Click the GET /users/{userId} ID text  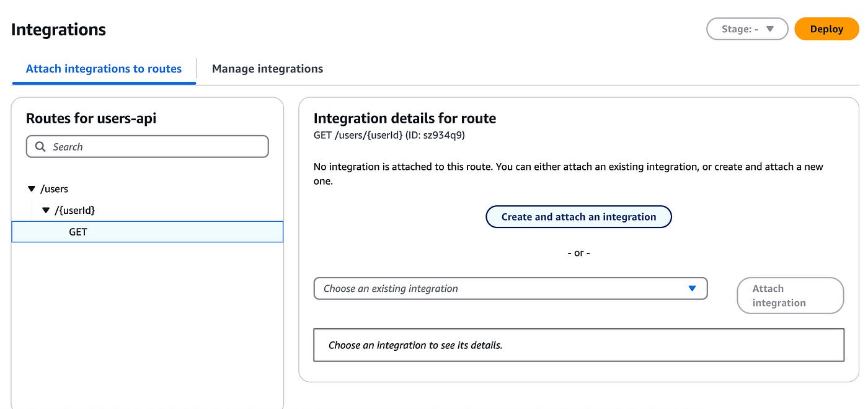pyautogui.click(x=389, y=135)
